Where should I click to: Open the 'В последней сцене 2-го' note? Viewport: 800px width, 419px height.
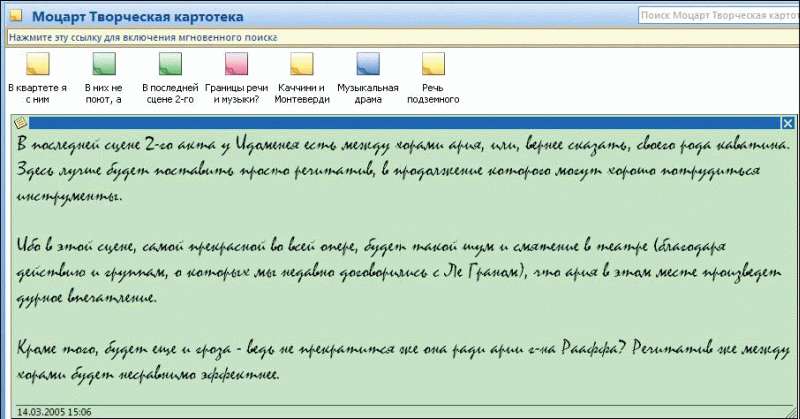tap(170, 65)
